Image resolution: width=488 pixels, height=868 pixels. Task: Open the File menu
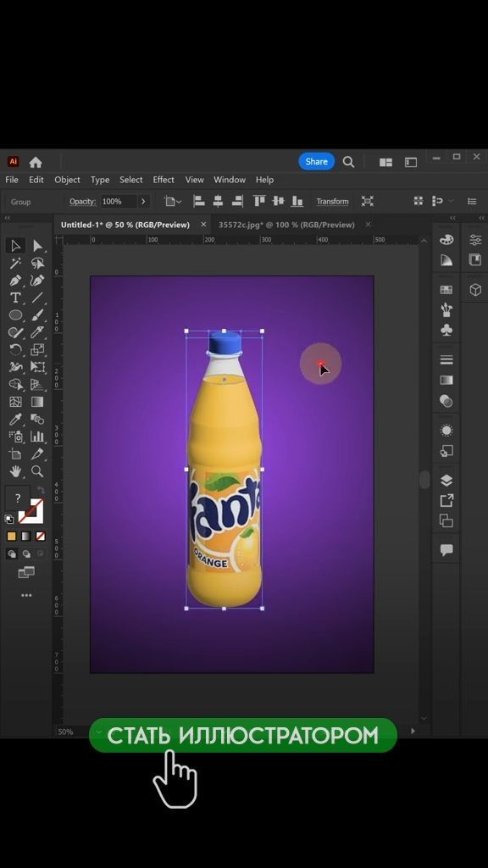pyautogui.click(x=12, y=180)
